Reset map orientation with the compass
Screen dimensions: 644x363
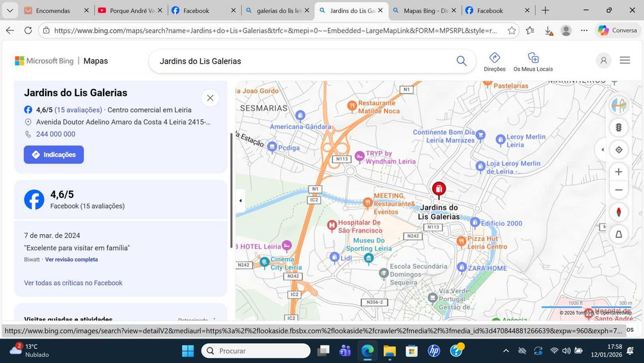[x=618, y=212]
